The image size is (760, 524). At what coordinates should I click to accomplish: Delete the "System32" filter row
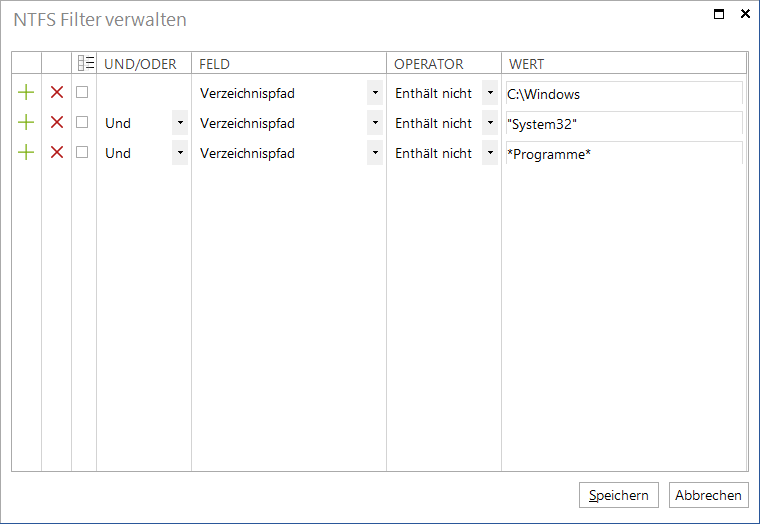coord(57,122)
